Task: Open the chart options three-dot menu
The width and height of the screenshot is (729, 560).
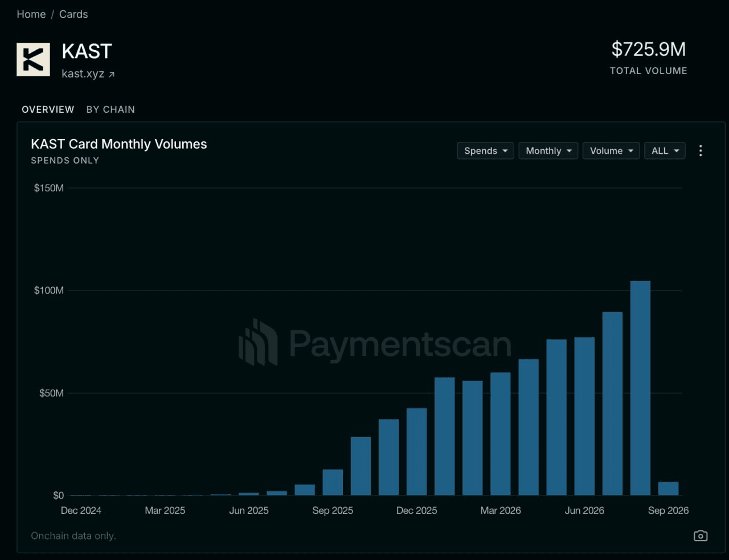Action: point(701,150)
